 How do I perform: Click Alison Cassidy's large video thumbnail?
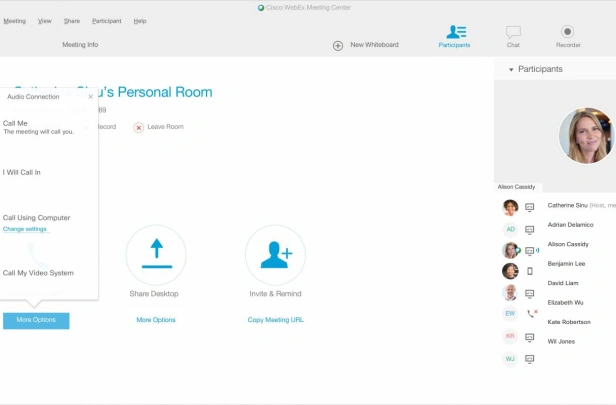pos(587,136)
